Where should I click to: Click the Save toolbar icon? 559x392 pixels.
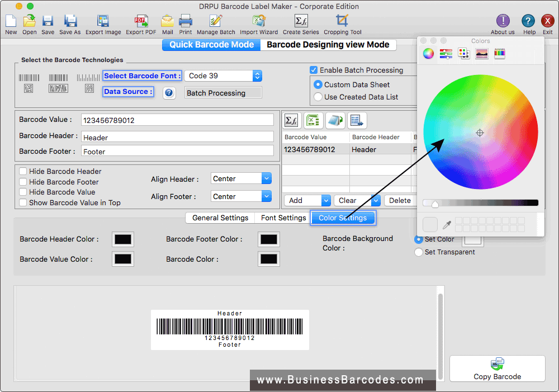click(x=48, y=21)
